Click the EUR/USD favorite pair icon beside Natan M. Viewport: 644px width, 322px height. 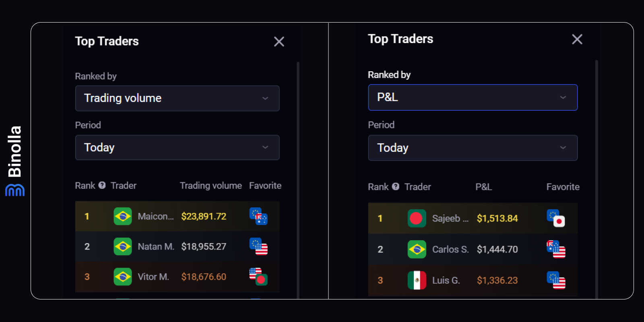(x=259, y=247)
